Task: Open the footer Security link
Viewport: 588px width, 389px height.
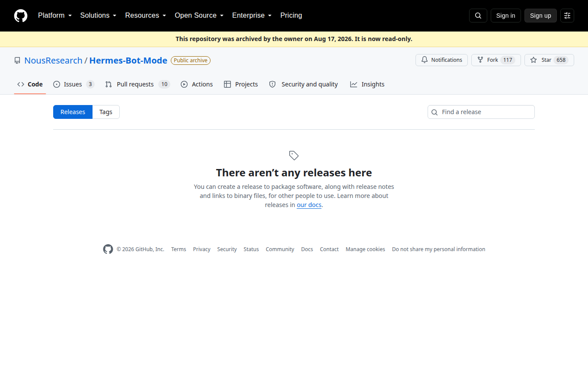Action: point(227,249)
